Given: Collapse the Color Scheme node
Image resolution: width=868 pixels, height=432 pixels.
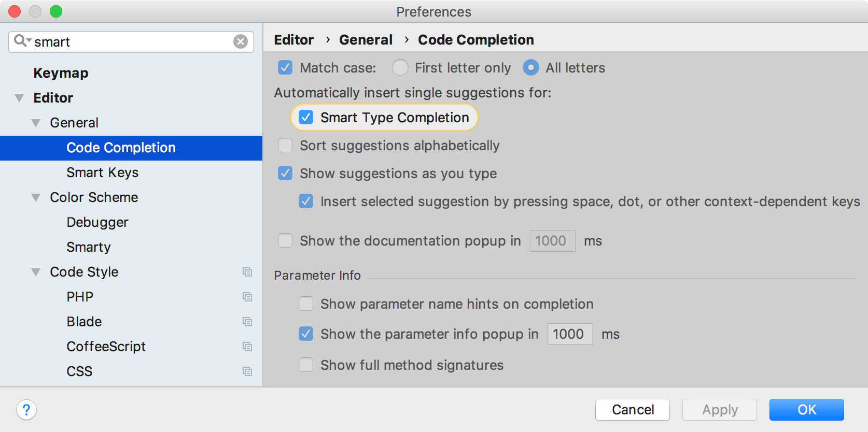Looking at the screenshot, I should point(36,197).
